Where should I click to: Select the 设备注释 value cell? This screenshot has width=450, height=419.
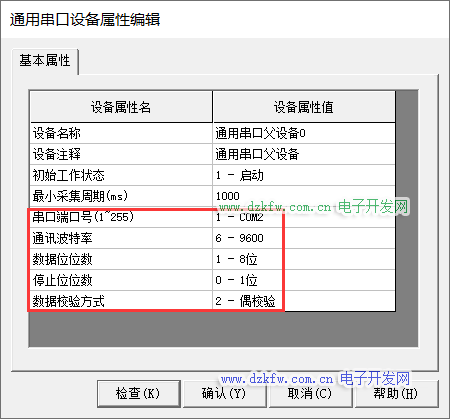coord(304,154)
